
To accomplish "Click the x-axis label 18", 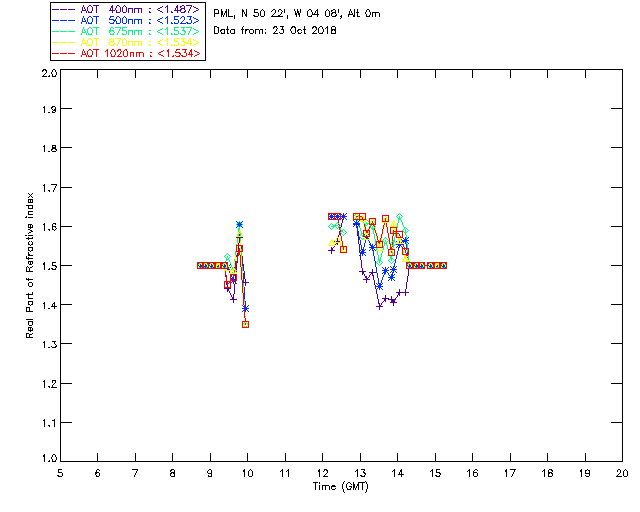I will point(547,473).
